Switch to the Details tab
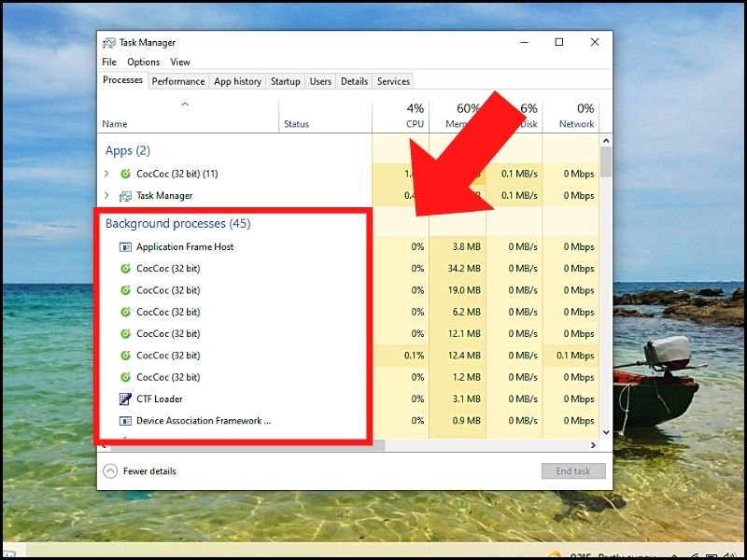 point(354,81)
